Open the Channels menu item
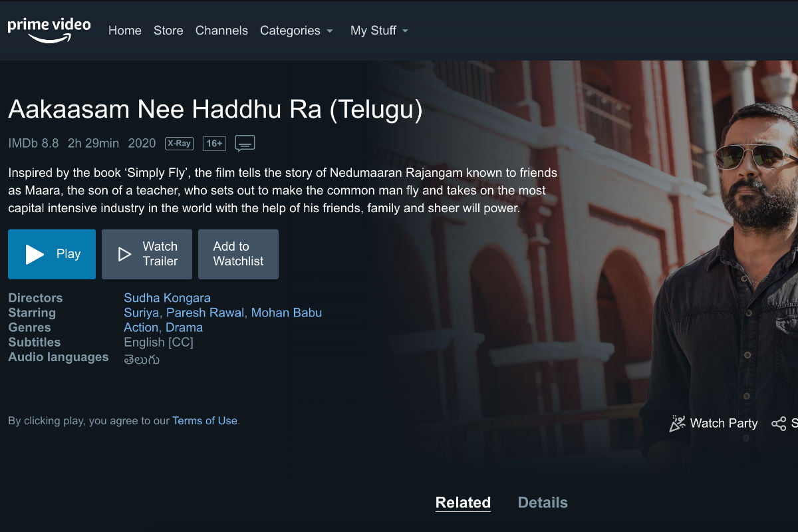Image resolution: width=798 pixels, height=532 pixels. 221,31
